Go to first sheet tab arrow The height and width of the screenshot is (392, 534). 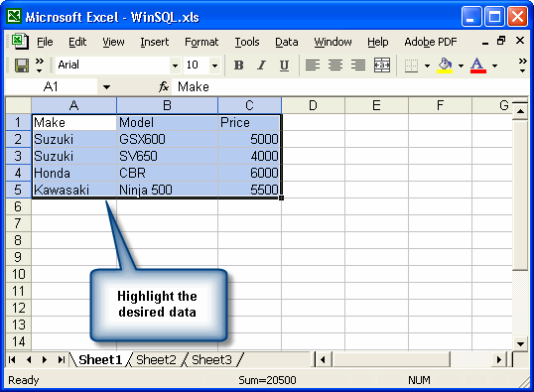[x=12, y=359]
